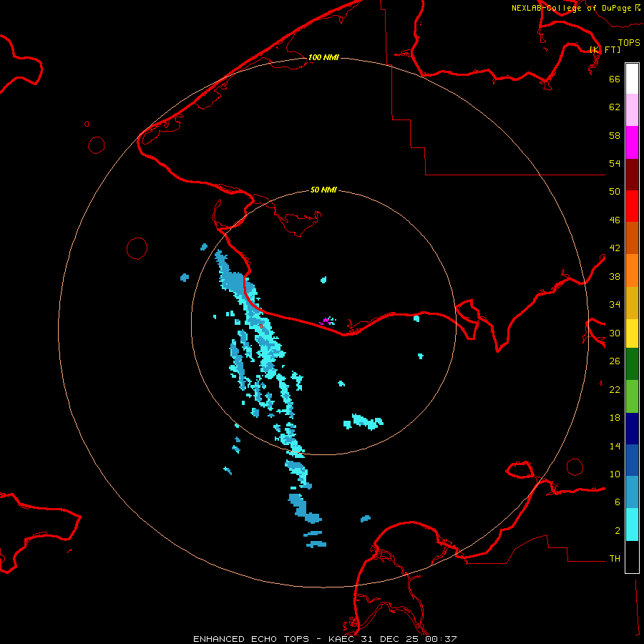Viewport: 644px width, 644px height.
Task: Click the [K FT] units label
Action: point(605,49)
